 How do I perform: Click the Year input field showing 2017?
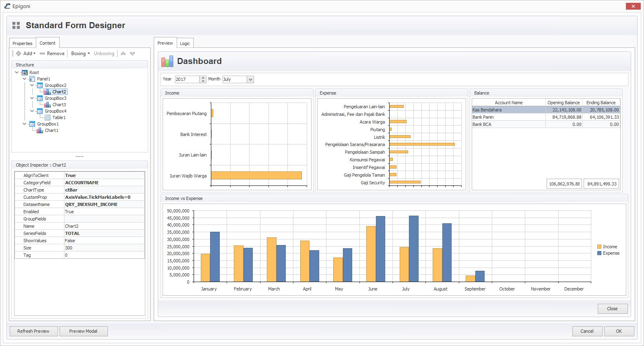coord(187,79)
